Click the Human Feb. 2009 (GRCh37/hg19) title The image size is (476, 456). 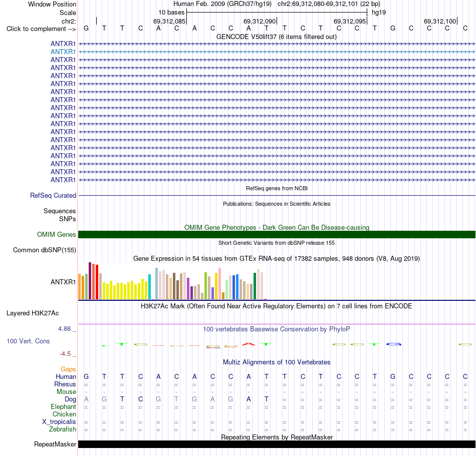point(222,4)
